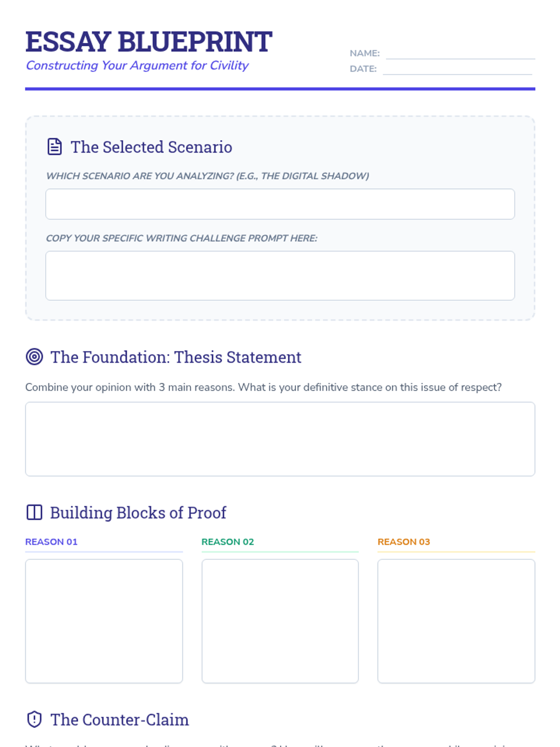This screenshot has width=560, height=747.
Task: Click the document icon beside The Selected Scenario
Action: coord(55,147)
